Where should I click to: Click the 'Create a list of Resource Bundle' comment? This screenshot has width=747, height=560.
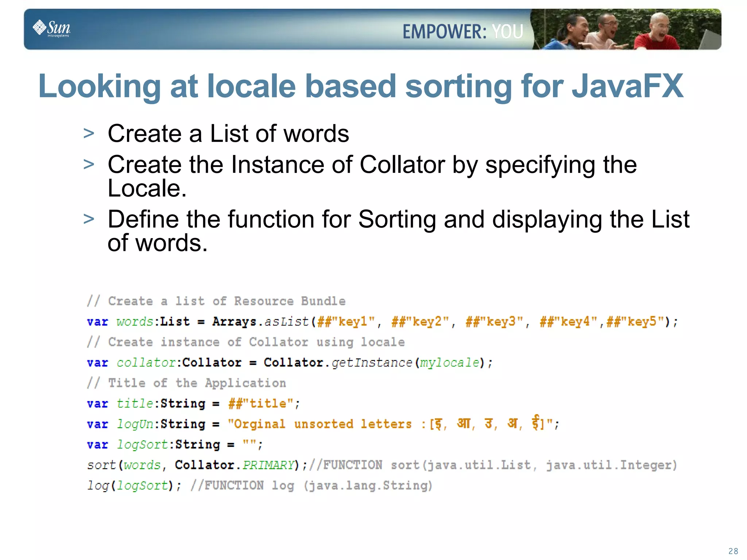(x=216, y=301)
